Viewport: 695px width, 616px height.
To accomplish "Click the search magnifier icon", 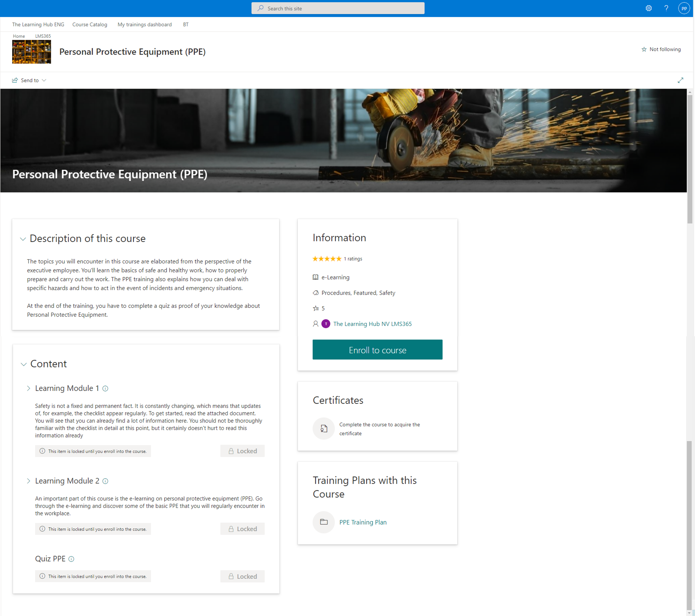I will pos(260,8).
